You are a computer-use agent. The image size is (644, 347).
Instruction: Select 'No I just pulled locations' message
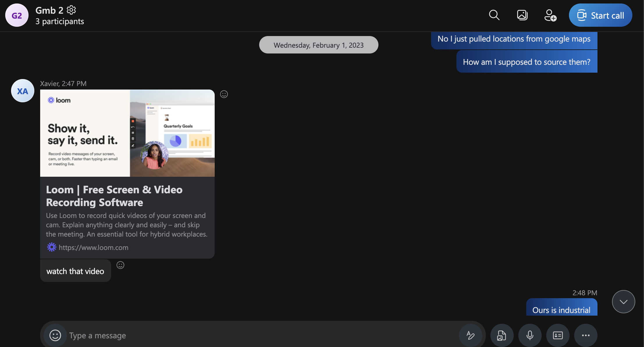coord(514,40)
